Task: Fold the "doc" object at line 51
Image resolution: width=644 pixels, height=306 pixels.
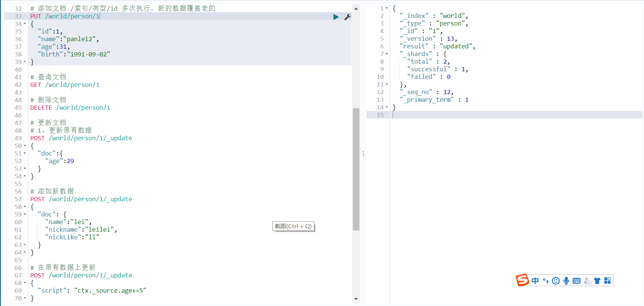Action: coord(25,153)
